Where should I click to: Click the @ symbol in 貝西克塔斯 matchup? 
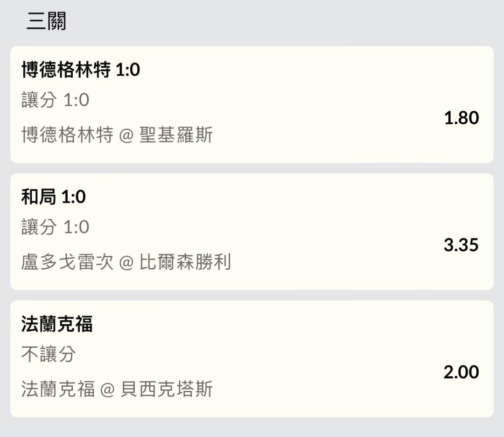[108, 390]
